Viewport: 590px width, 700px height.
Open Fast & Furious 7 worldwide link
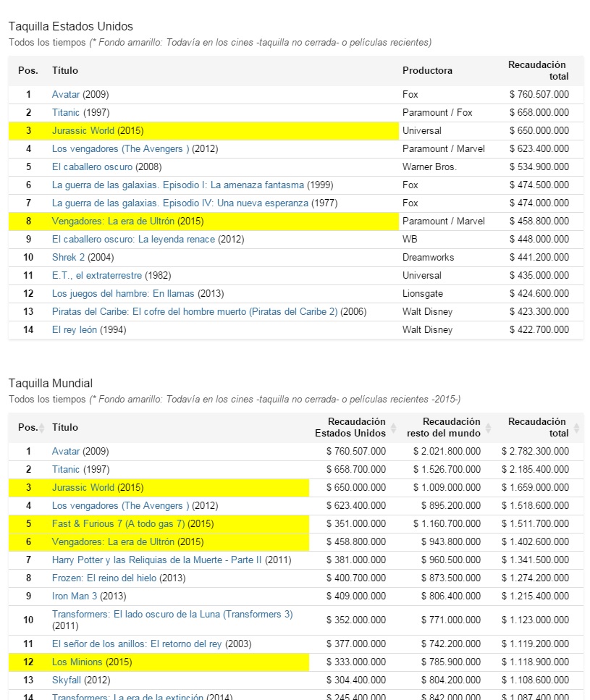click(x=118, y=523)
